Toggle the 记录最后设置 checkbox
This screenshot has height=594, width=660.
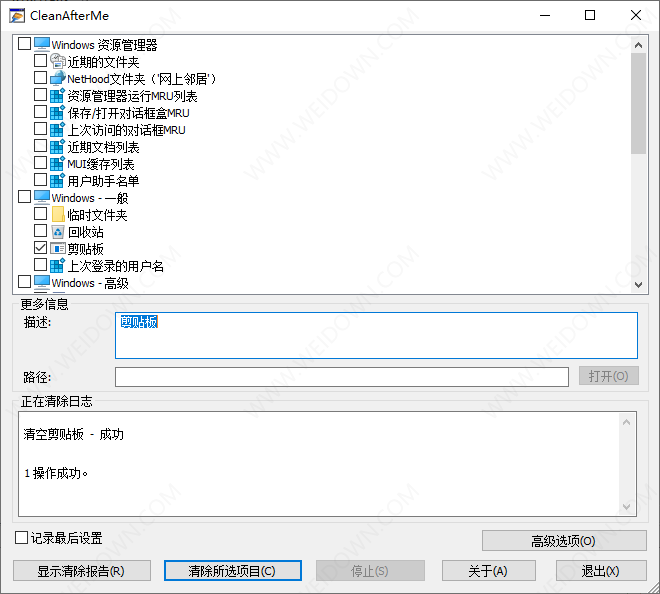pyautogui.click(x=21, y=538)
